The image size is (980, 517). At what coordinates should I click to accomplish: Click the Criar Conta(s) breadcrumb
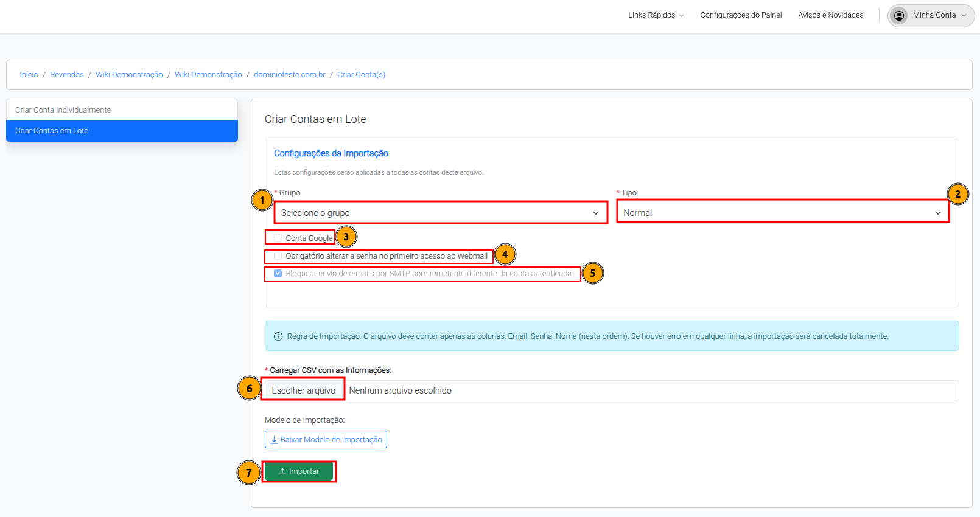(362, 75)
